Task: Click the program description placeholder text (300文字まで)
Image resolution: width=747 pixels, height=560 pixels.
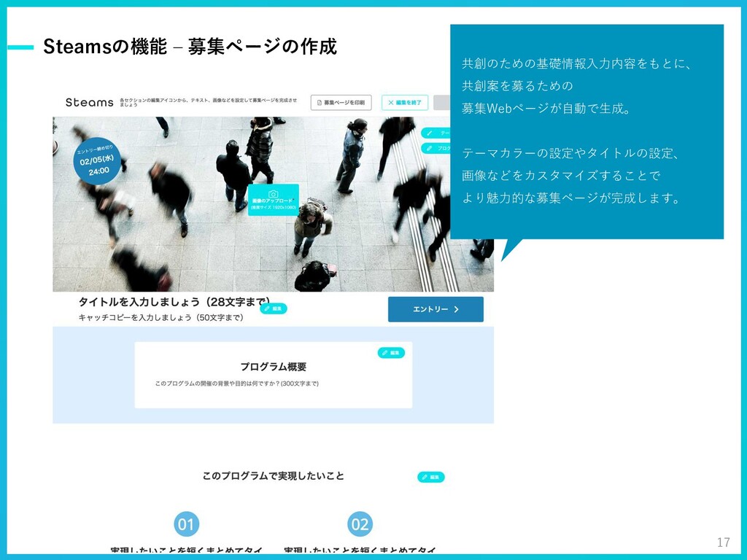Action: point(237,384)
